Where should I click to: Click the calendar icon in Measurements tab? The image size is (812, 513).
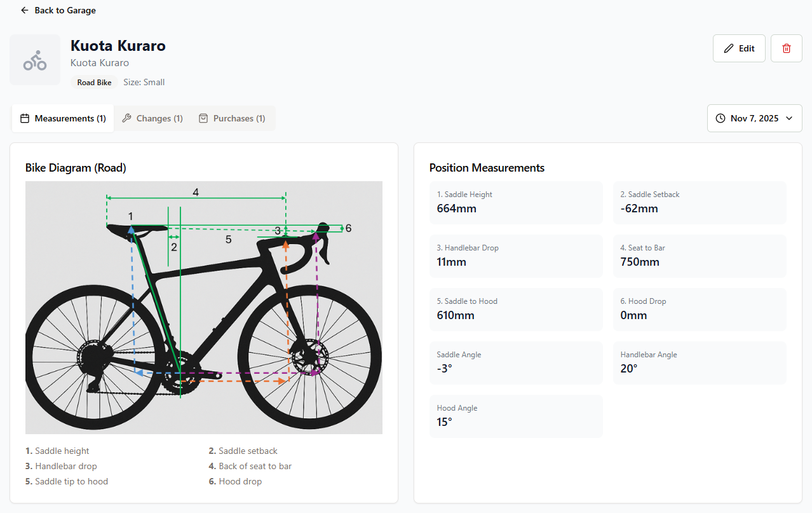(25, 118)
